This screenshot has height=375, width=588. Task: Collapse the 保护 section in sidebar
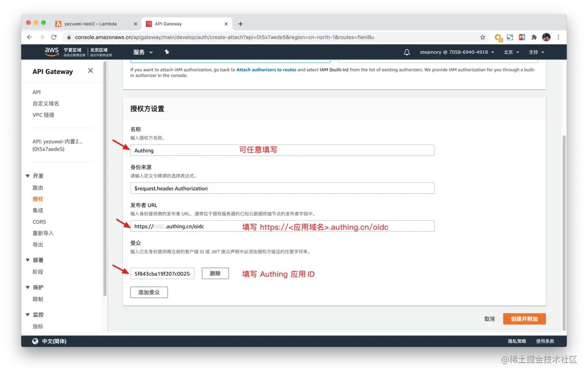coord(28,288)
